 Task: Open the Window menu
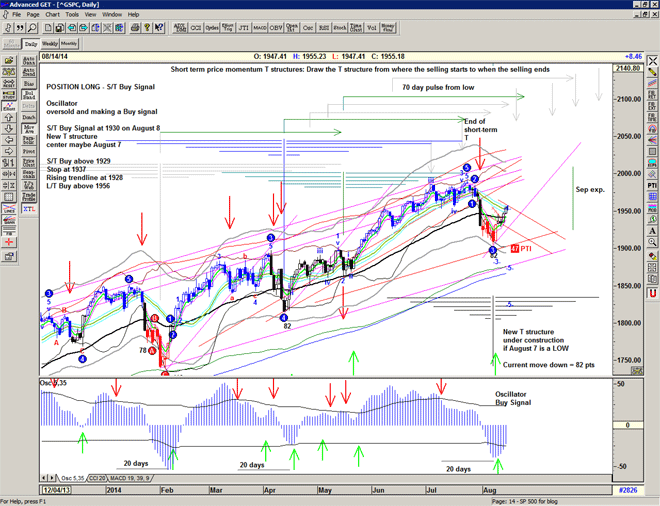112,15
